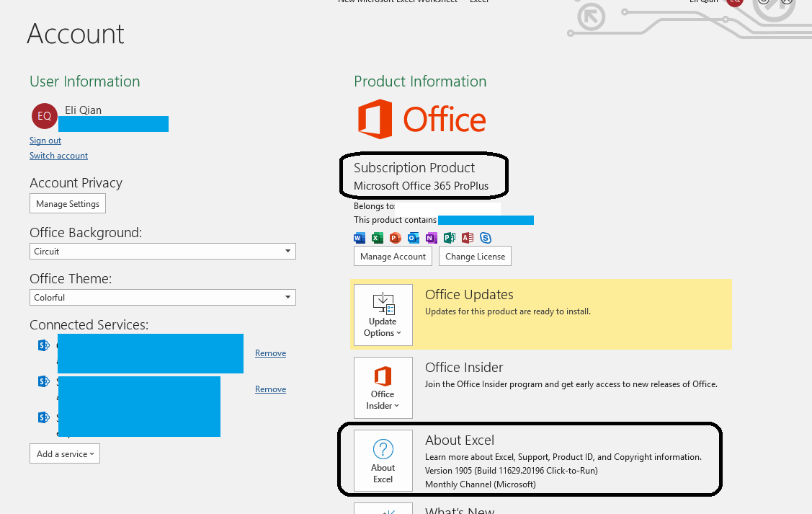
Task: Click the Change License button
Action: point(475,257)
